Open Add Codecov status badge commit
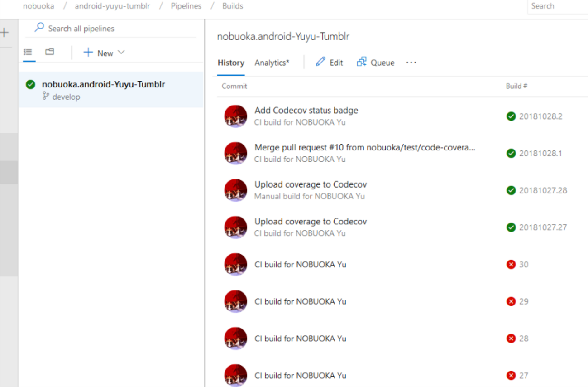588x387 pixels. coord(306,110)
